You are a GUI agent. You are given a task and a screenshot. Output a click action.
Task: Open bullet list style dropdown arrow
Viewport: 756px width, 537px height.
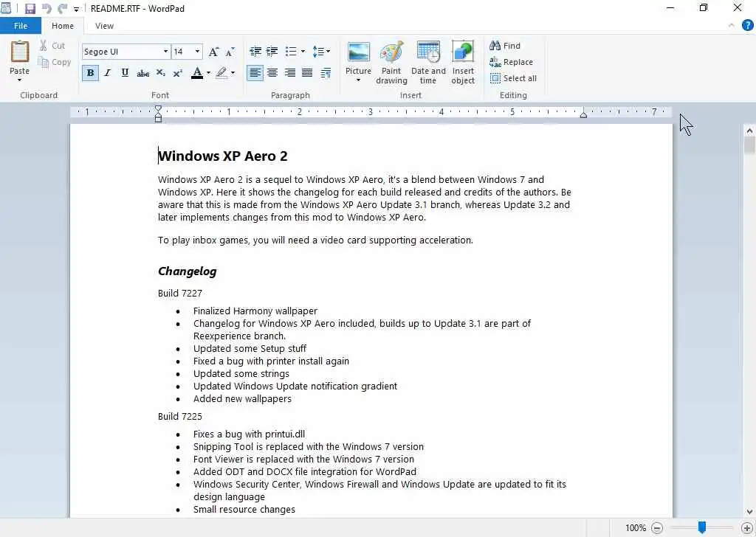click(x=303, y=51)
